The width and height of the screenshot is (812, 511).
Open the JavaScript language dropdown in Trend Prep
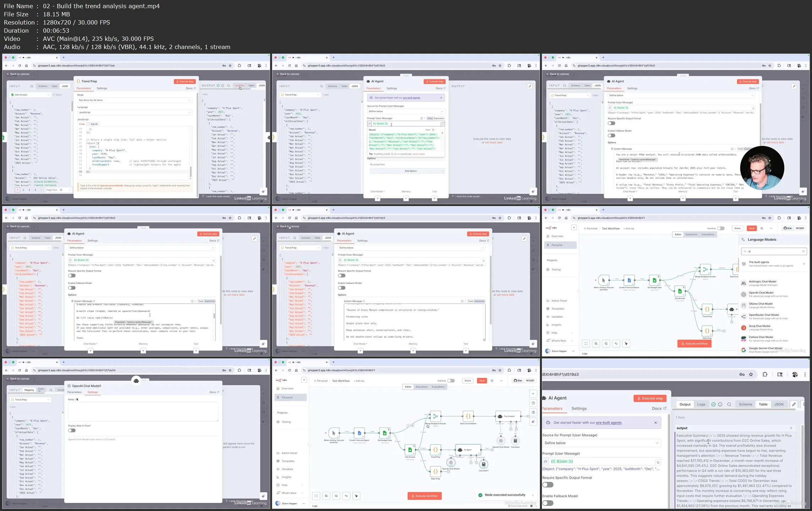point(135,112)
